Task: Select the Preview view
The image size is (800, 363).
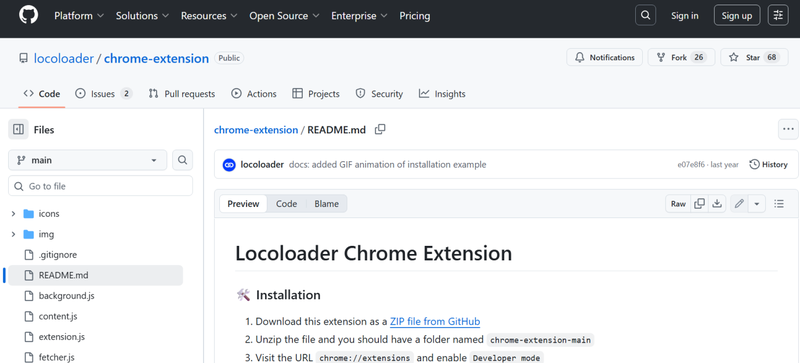Action: click(243, 204)
